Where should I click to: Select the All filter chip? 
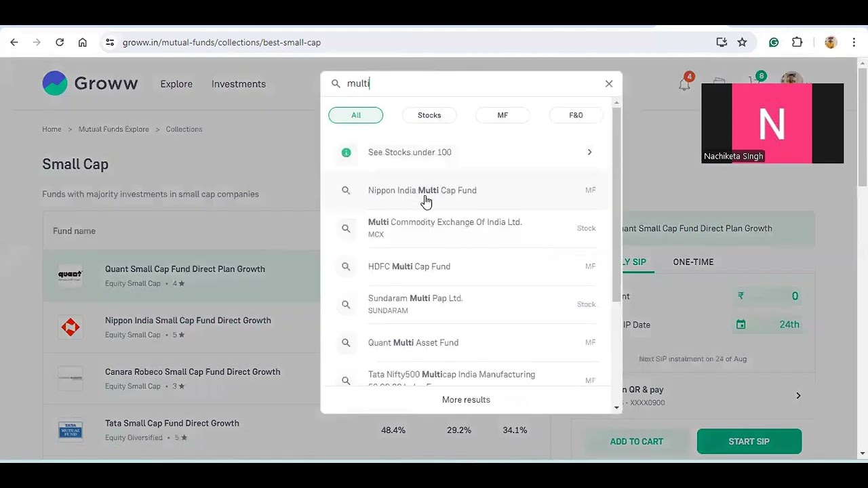click(356, 115)
